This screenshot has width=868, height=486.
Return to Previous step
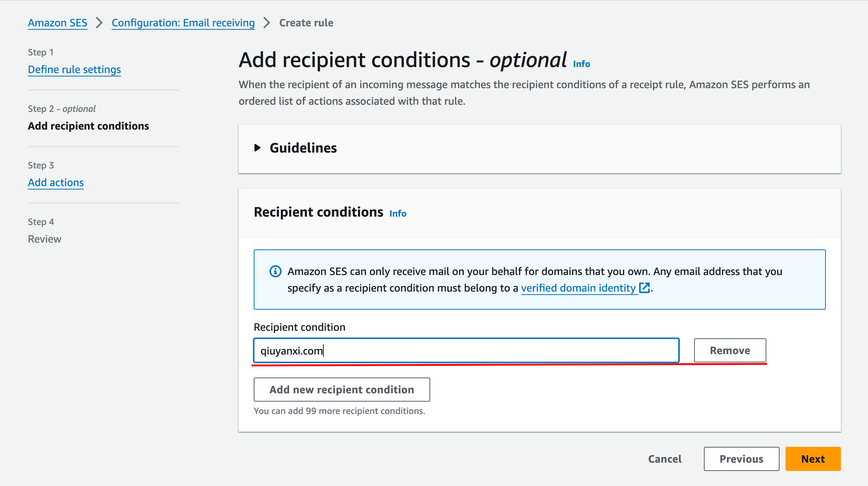pos(742,459)
